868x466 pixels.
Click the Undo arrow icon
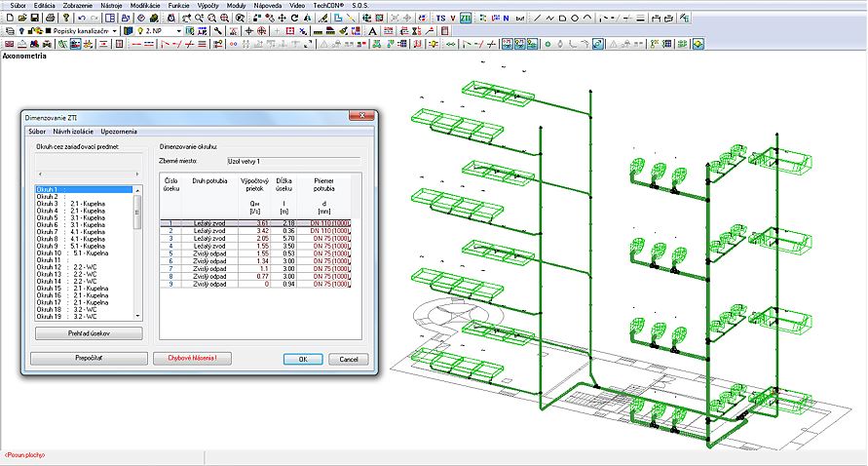[x=80, y=18]
